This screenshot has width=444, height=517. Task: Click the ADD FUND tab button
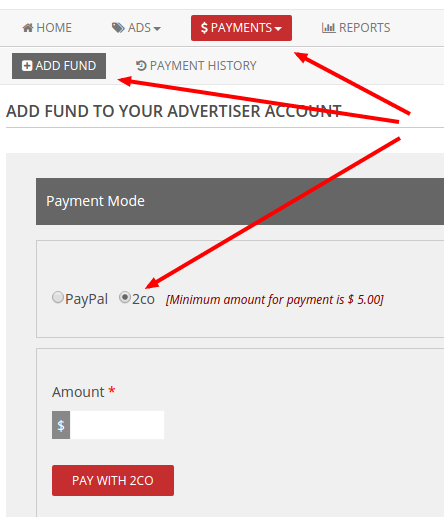[59, 66]
